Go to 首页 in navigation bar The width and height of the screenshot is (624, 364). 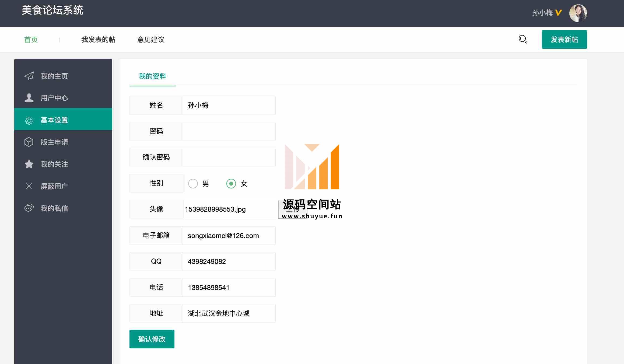coord(31,40)
